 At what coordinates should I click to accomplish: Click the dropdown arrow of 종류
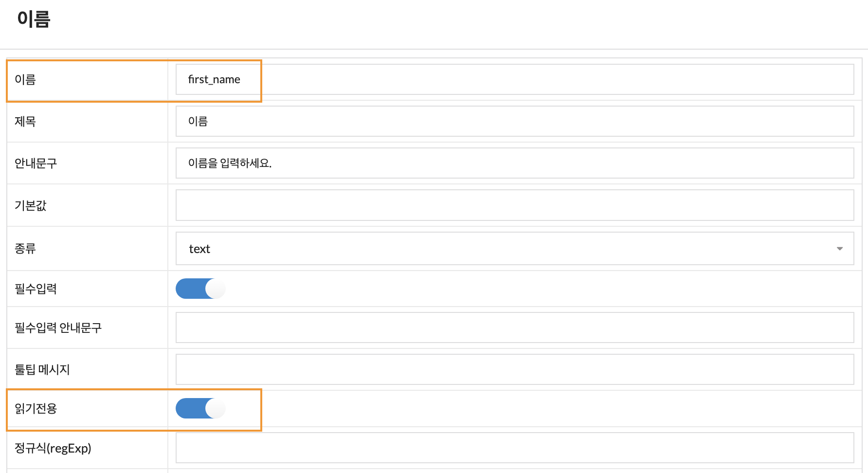(x=839, y=249)
